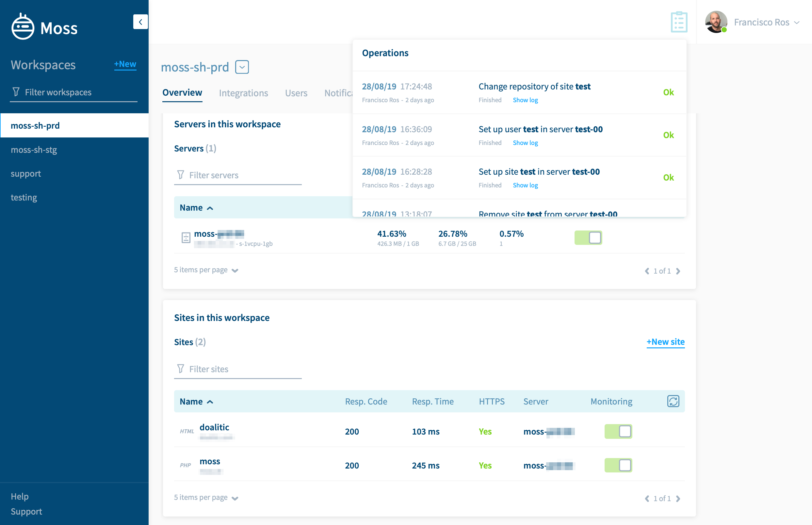Open server link in moss site row
812x525 pixels.
[x=549, y=466]
